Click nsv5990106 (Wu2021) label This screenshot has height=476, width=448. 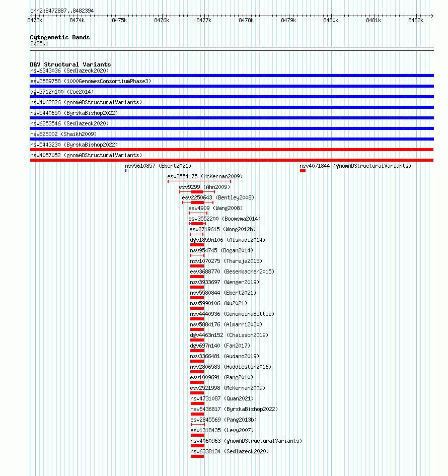(218, 304)
